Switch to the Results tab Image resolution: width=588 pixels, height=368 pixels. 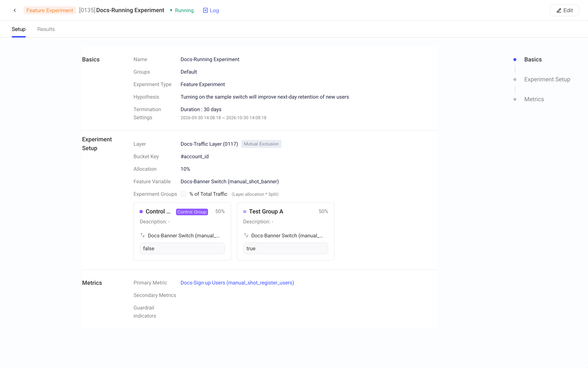pyautogui.click(x=46, y=29)
